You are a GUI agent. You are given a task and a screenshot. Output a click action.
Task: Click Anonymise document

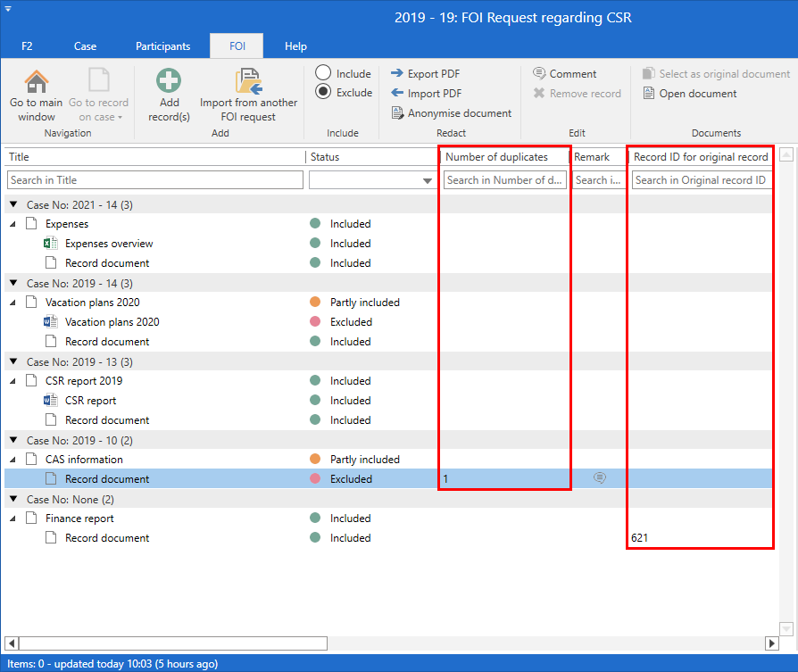click(452, 113)
